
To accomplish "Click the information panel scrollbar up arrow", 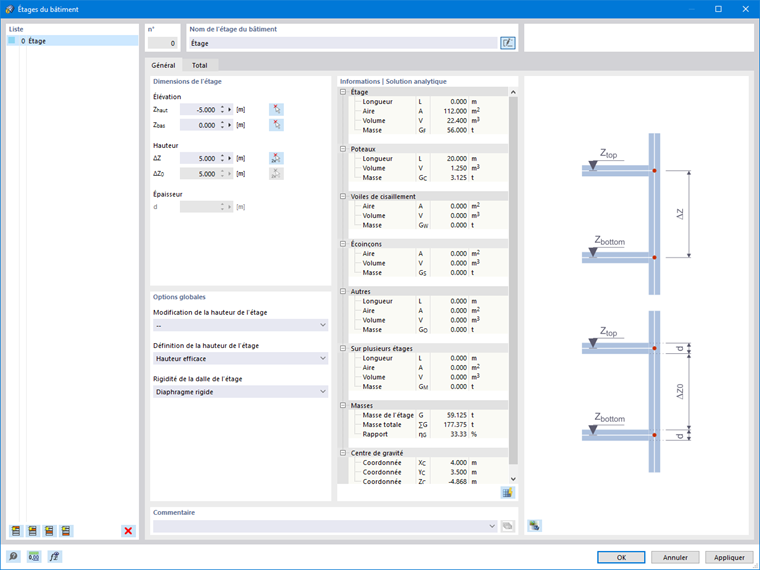I will click(x=513, y=92).
